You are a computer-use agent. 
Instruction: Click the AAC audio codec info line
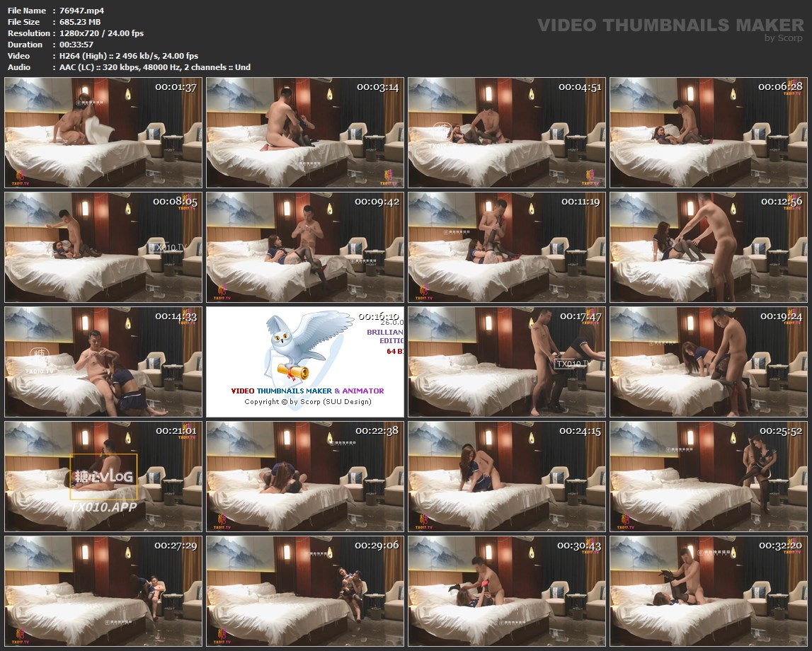[151, 67]
